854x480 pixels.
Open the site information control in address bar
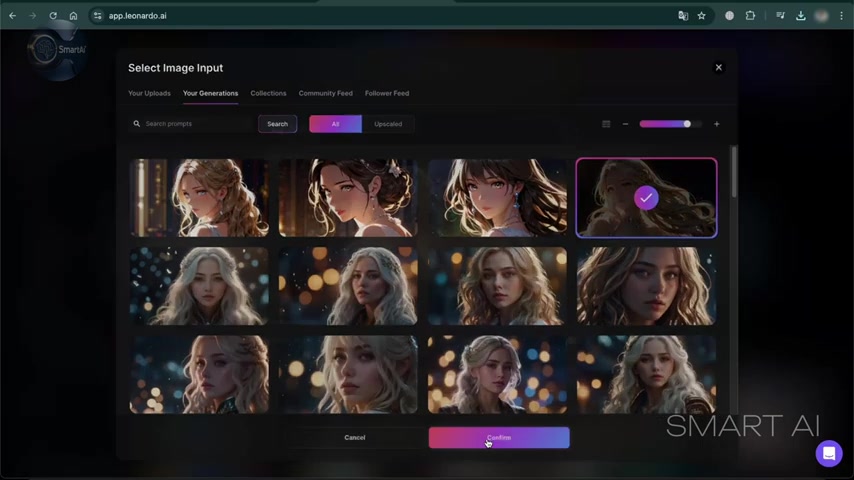click(x=97, y=16)
